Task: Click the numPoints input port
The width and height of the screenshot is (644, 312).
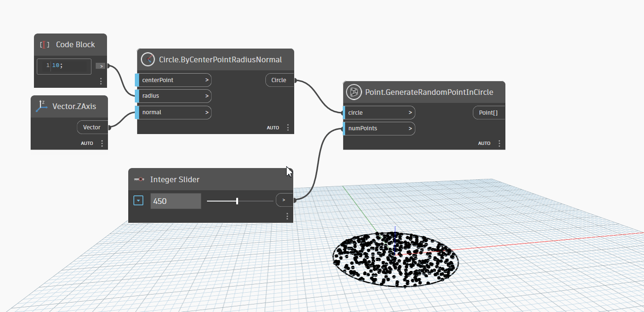Action: pos(380,128)
